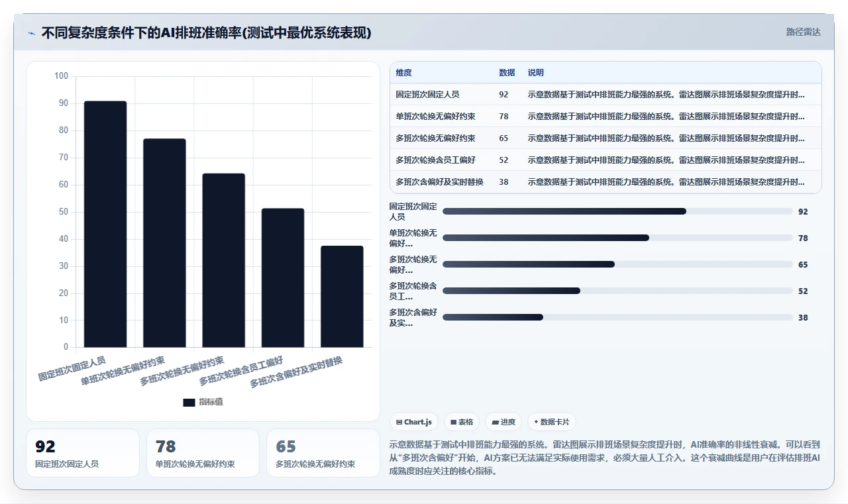The width and height of the screenshot is (848, 504).
Task: Select table cell 多班次轮换无偏好约束
Action: (435, 138)
